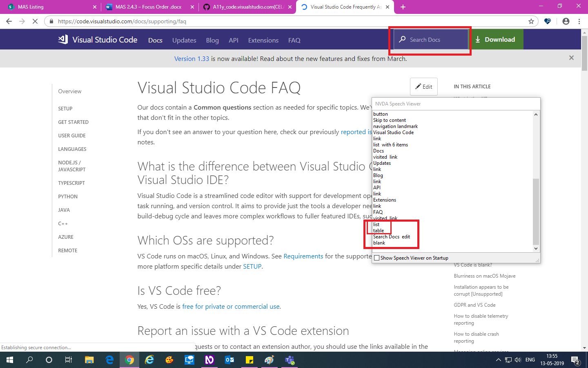Open the Edge browser from the taskbar
Image resolution: width=588 pixels, height=368 pixels.
(x=109, y=360)
